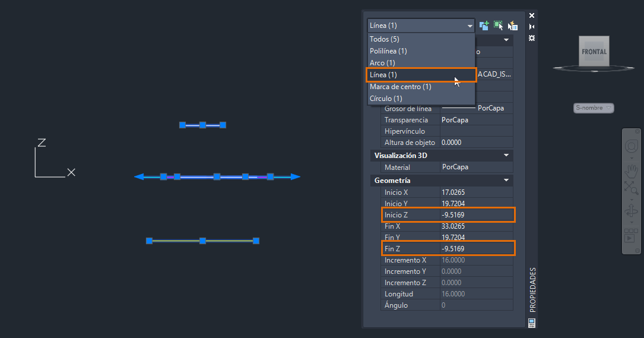This screenshot has width=644, height=338.
Task: Collapse the Geometría section
Action: [506, 181]
